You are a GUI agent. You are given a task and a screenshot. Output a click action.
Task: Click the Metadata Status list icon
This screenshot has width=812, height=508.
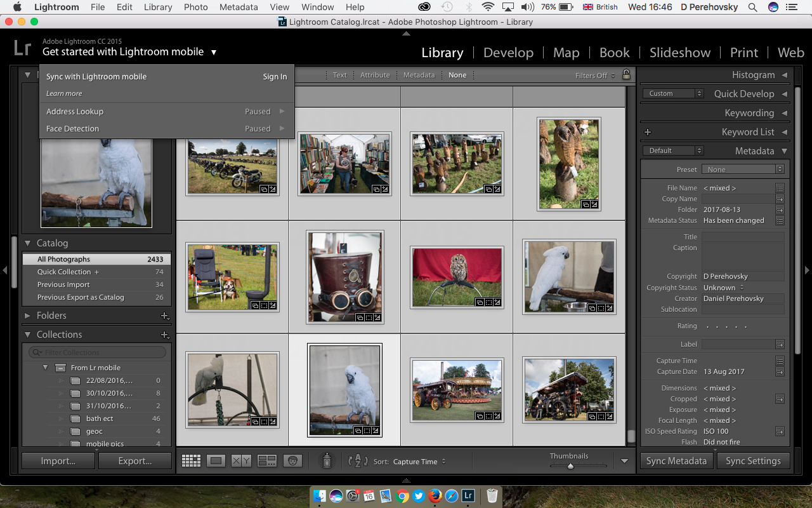pos(780,220)
